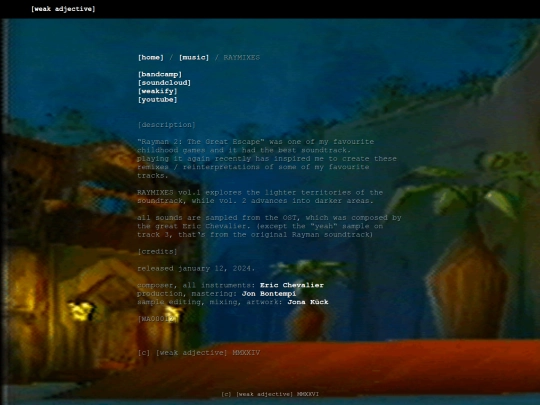Select artwork credit Jona Kück
540x405 pixels.
coord(308,302)
